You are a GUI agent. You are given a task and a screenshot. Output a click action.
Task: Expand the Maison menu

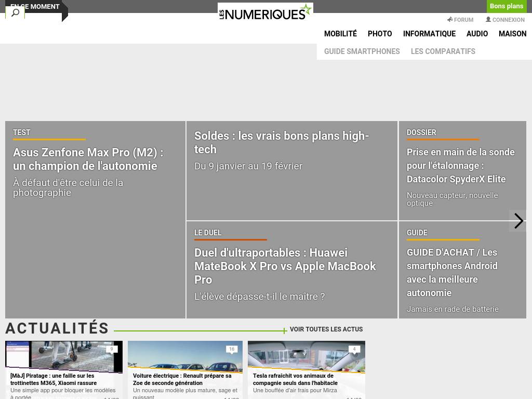[x=512, y=34]
